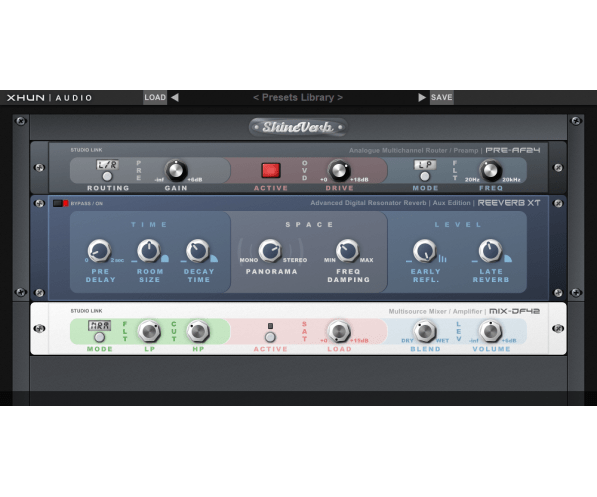Adjust the filter FREQ knob
This screenshot has width=597, height=497.
pos(490,170)
